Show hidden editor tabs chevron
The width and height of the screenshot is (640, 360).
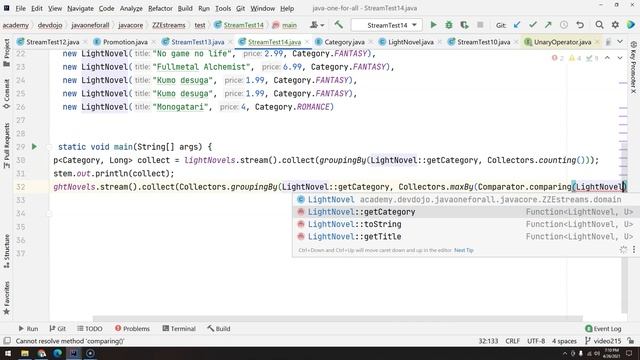click(x=620, y=42)
